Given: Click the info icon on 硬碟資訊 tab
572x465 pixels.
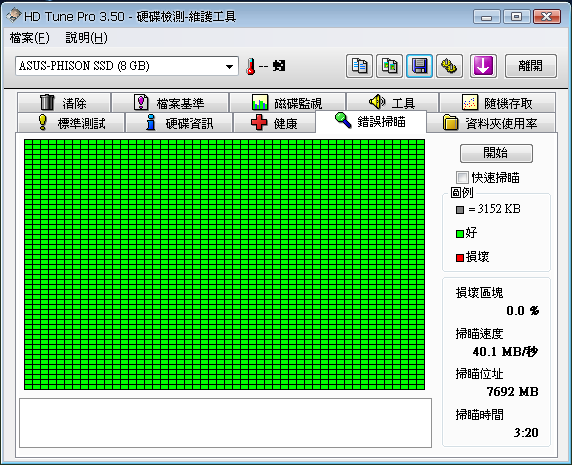Looking at the screenshot, I should click(x=151, y=122).
